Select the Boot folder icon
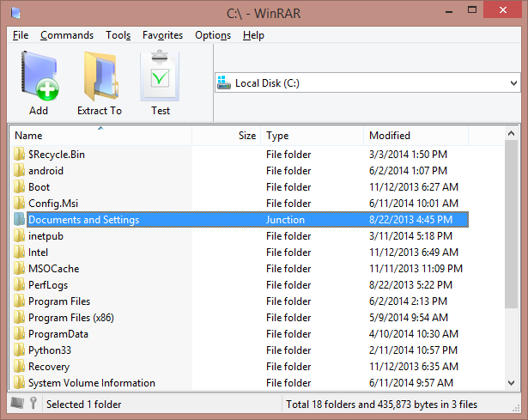The width and height of the screenshot is (528, 420). pyautogui.click(x=19, y=186)
